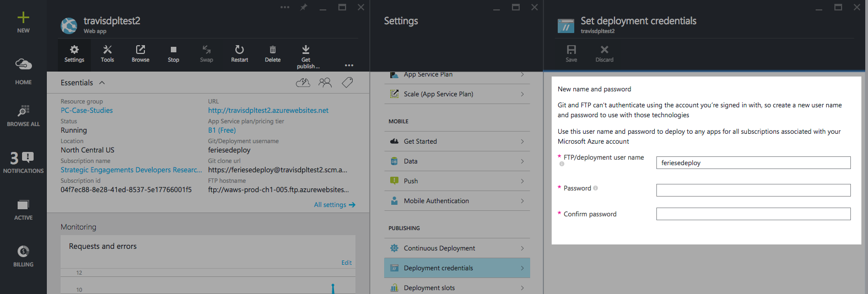
Task: Open the B1 (Free) pricing tier link
Action: 222,130
